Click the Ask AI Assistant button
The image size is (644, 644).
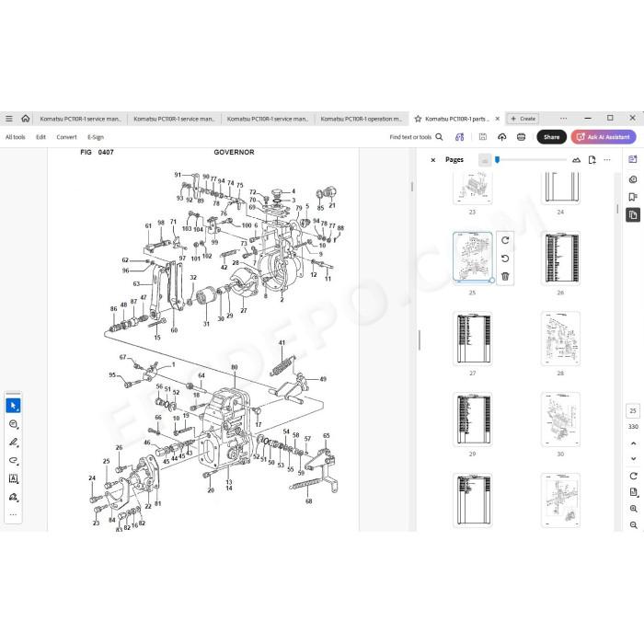coord(604,137)
